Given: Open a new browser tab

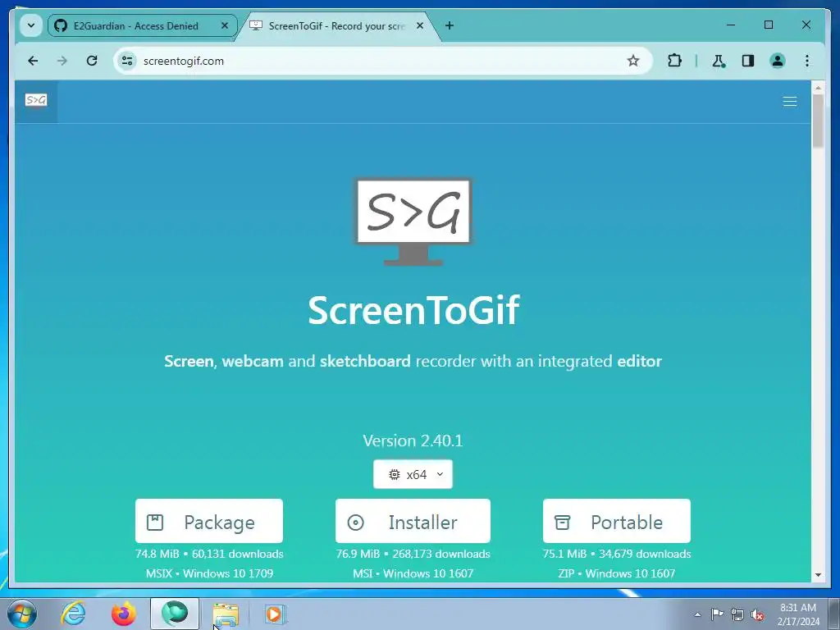Looking at the screenshot, I should (450, 25).
